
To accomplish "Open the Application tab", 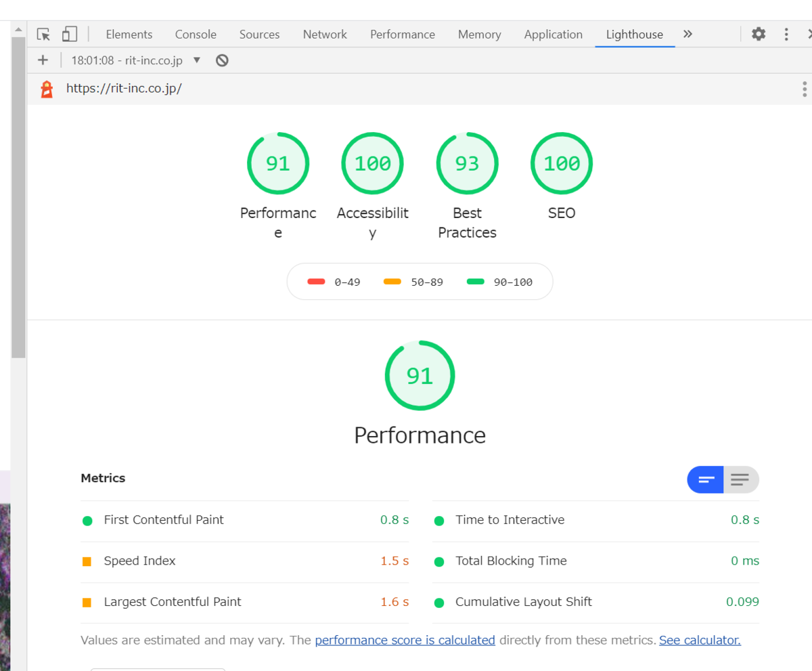I will pyautogui.click(x=553, y=35).
